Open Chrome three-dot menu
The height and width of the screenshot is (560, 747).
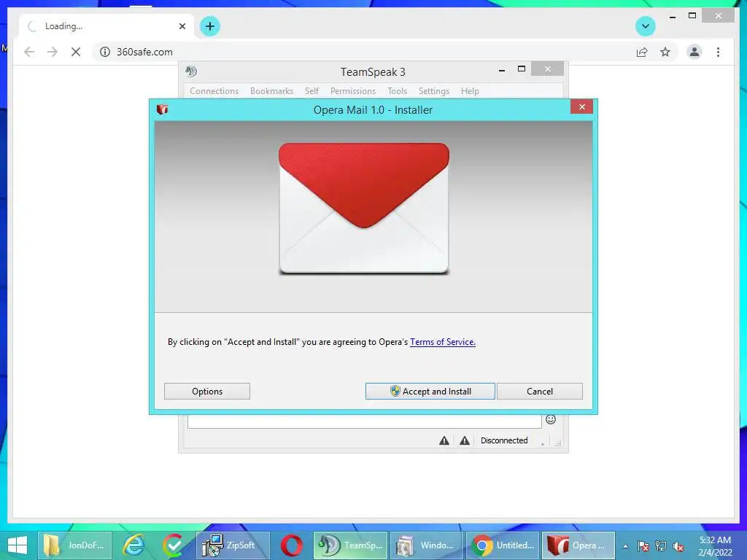(718, 52)
